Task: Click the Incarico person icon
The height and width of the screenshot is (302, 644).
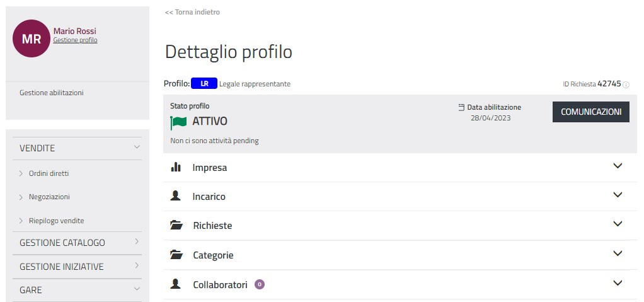Action: pyautogui.click(x=176, y=196)
